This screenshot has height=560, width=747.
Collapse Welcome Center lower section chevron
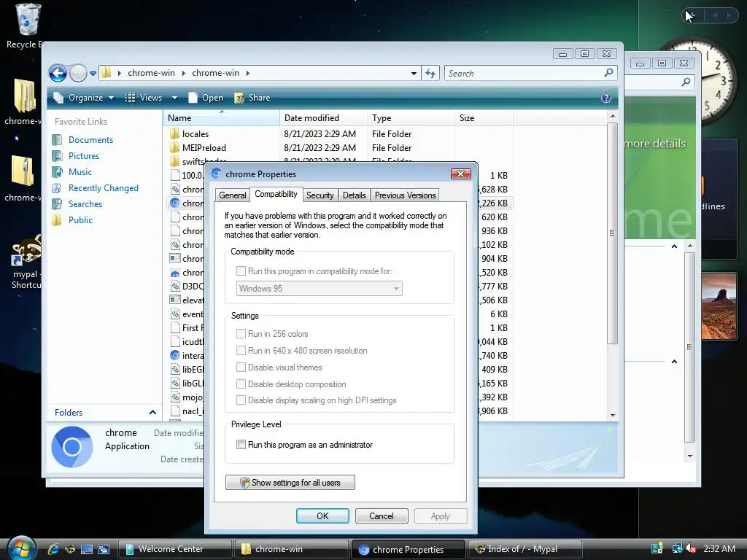pyautogui.click(x=674, y=362)
